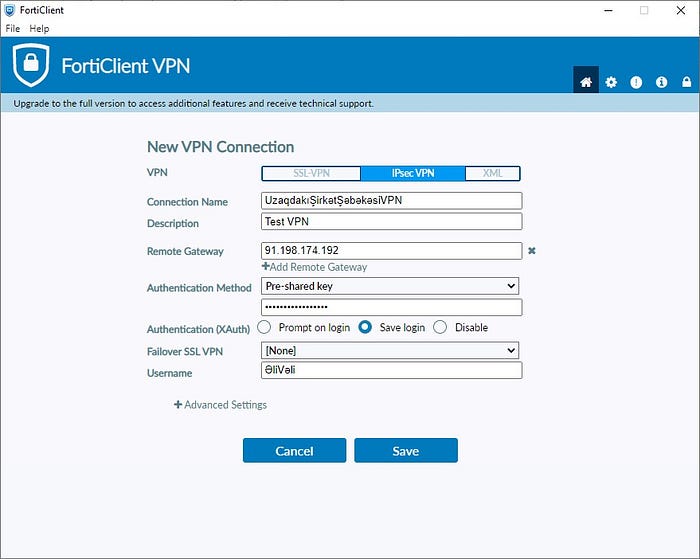The width and height of the screenshot is (700, 559).
Task: Open the File menu
Action: tap(12, 29)
